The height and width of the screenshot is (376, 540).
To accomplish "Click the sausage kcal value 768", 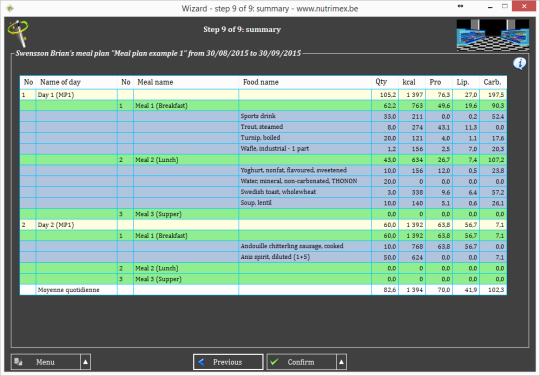I will coord(417,247).
